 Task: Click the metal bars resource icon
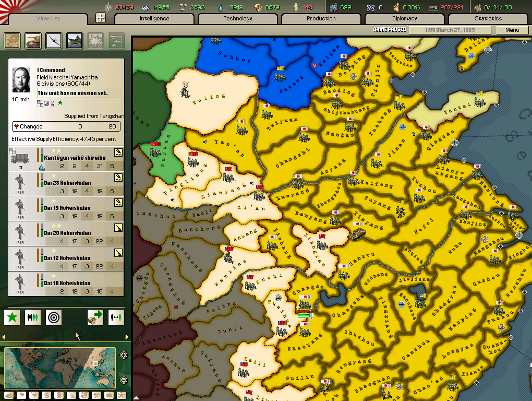pyautogui.click(x=146, y=7)
